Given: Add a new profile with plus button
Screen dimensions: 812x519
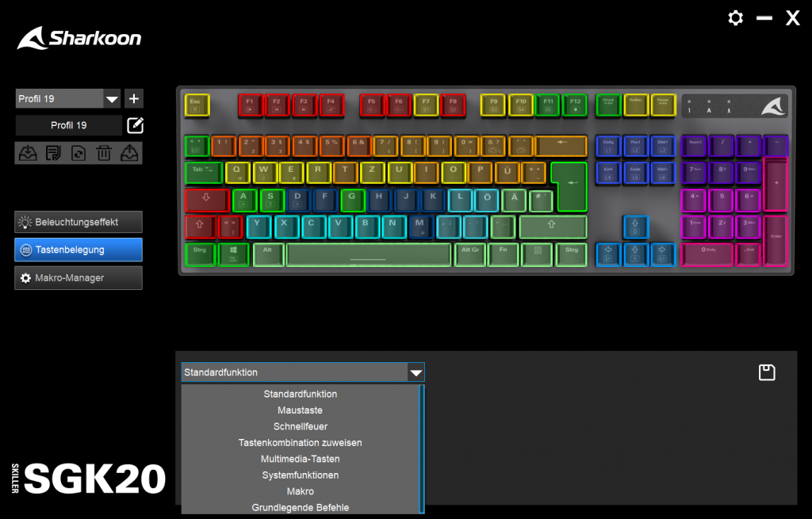Looking at the screenshot, I should click(133, 98).
